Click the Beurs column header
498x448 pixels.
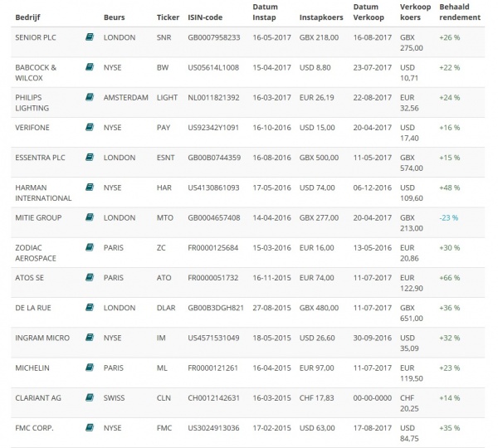(x=114, y=17)
